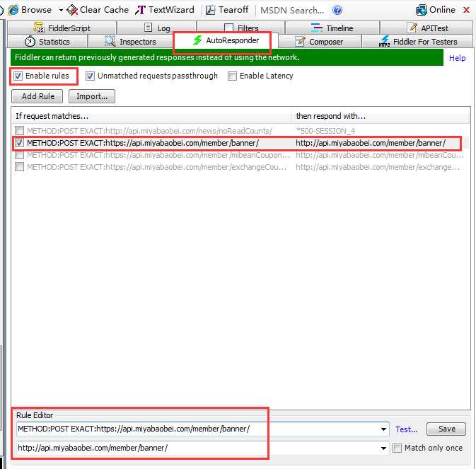Click the *500-SESSION_4 response cell
The height and width of the screenshot is (469, 476).
point(325,131)
